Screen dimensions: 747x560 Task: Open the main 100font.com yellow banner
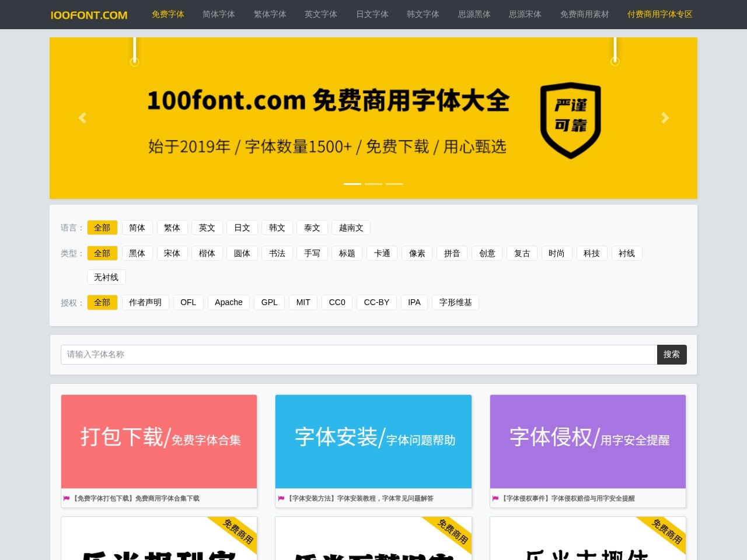point(373,118)
